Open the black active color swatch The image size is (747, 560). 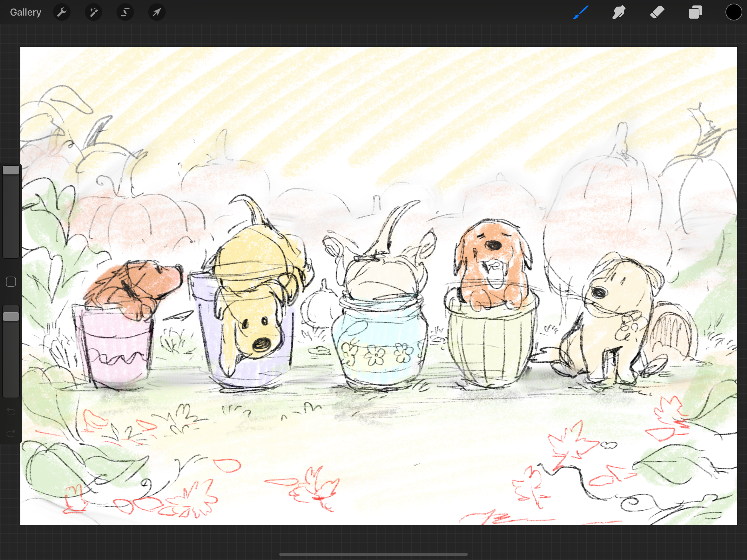coord(734,13)
